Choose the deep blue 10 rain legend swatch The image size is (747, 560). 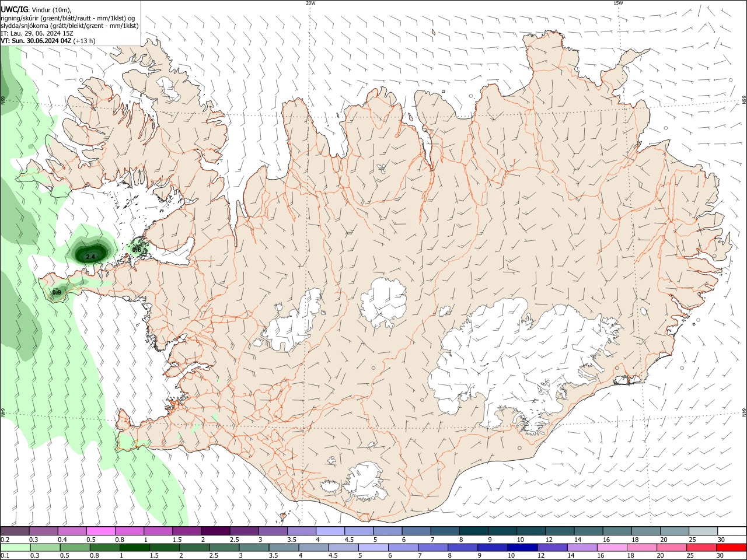tap(522, 547)
